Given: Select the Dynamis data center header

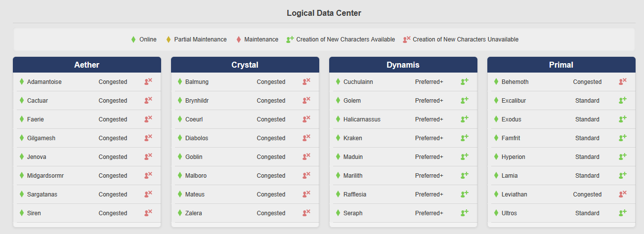Looking at the screenshot, I should pos(403,65).
